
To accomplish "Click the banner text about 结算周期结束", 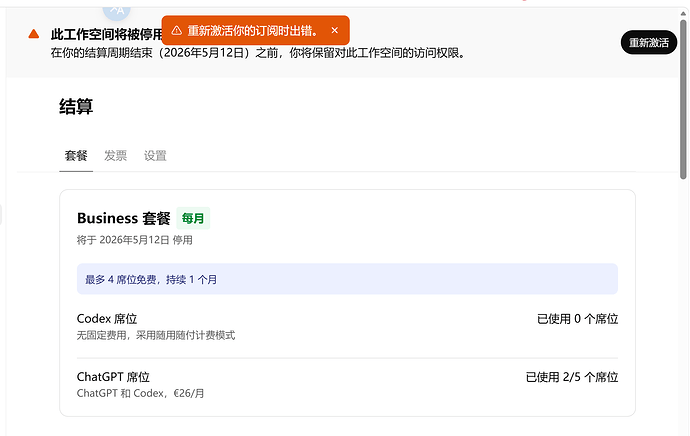I will click(257, 53).
